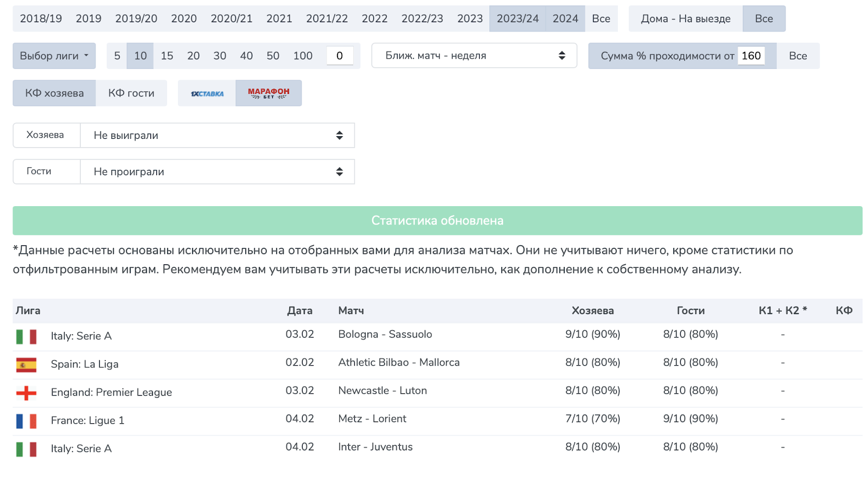Image resolution: width=868 pixels, height=484 pixels.
Task: Open the Athletic Bilbao - Mallorca match
Action: pos(399,362)
